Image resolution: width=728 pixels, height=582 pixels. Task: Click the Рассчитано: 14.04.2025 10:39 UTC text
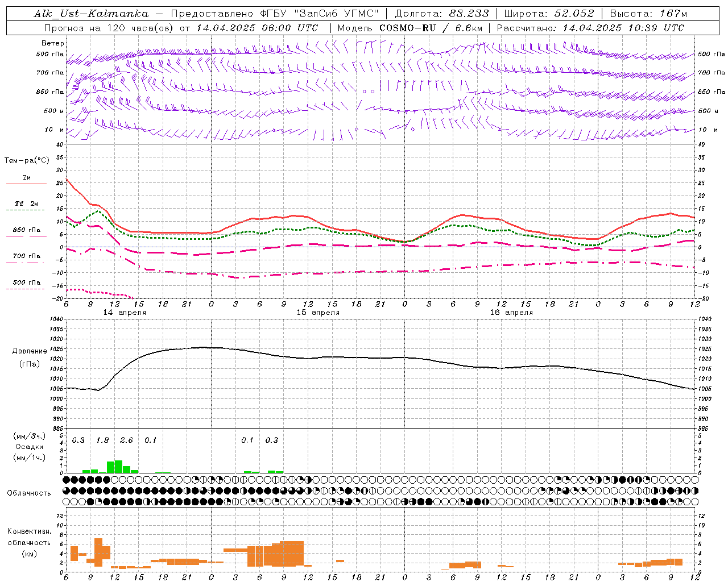tap(590, 28)
